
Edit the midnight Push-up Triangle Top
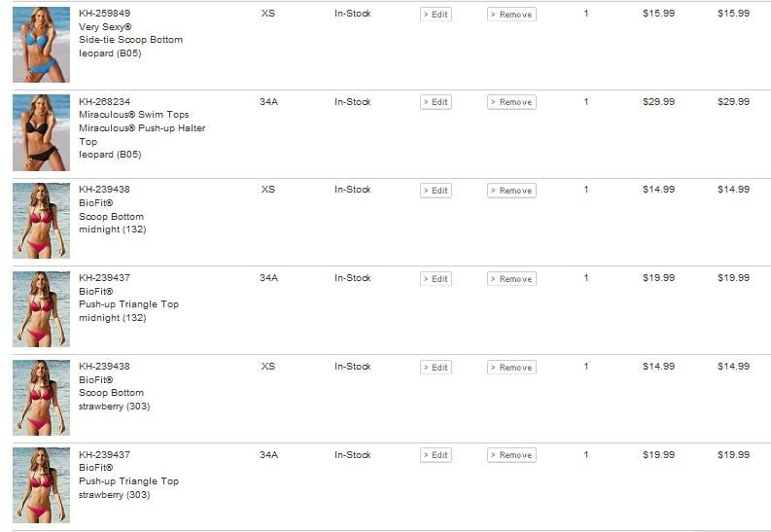tap(436, 279)
